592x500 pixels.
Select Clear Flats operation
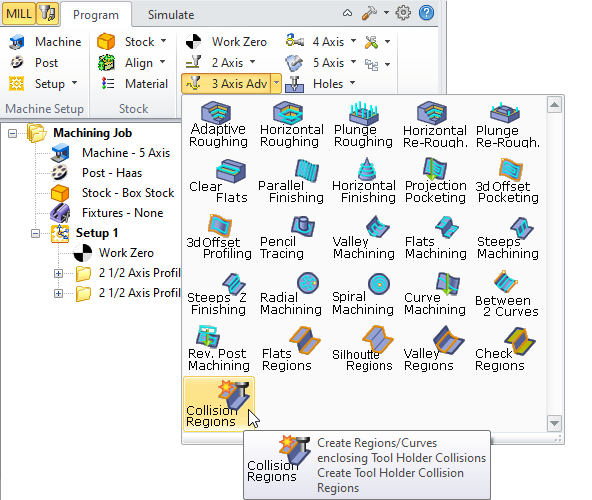(218, 181)
